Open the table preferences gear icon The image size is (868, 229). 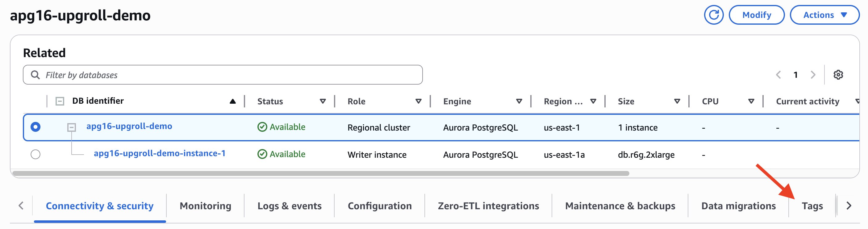tap(838, 75)
